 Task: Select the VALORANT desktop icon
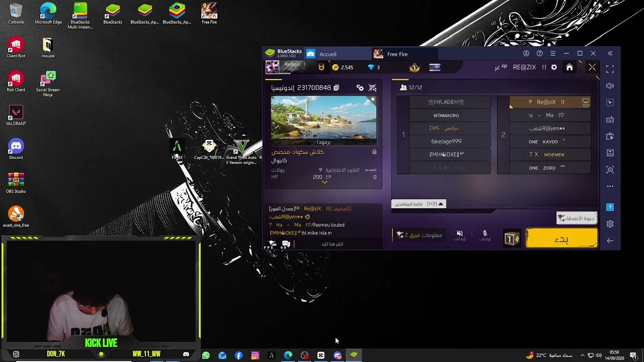pyautogui.click(x=16, y=115)
